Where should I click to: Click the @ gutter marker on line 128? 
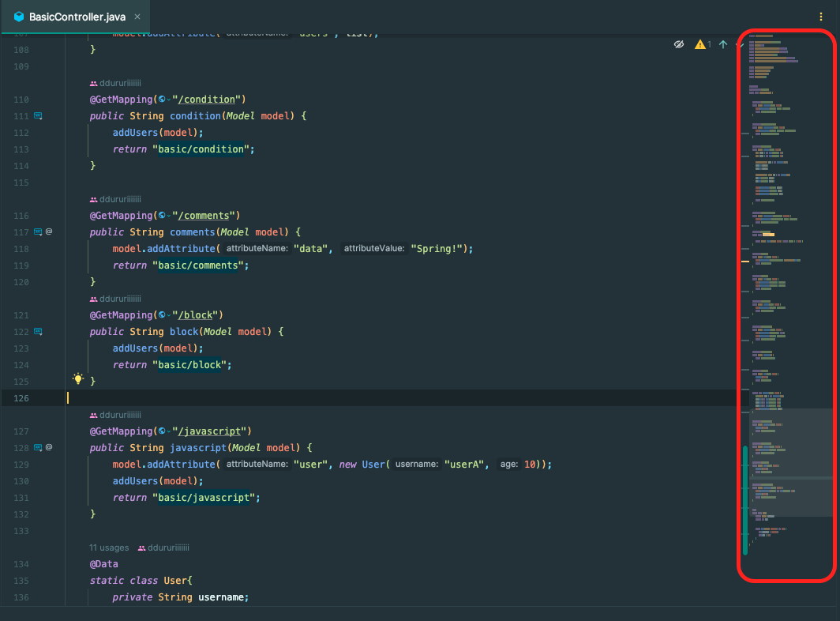(x=49, y=446)
